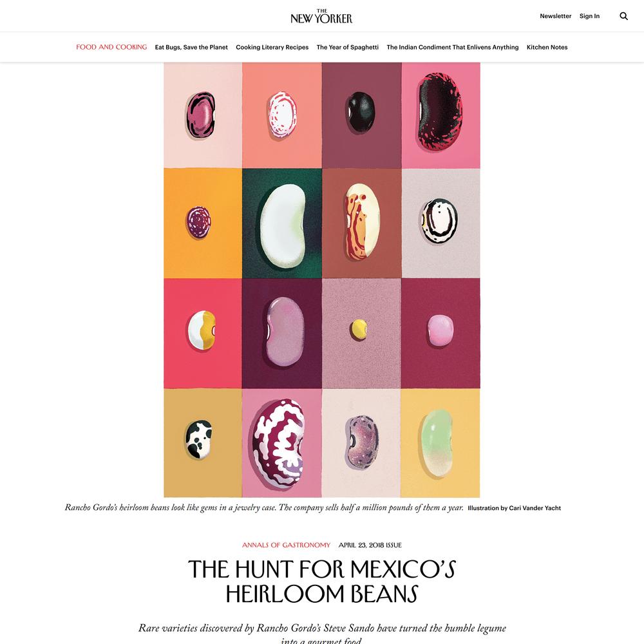Image resolution: width=644 pixels, height=644 pixels.
Task: Click the Hunt for Mexico's Heirloom Beans headline
Action: [321, 581]
